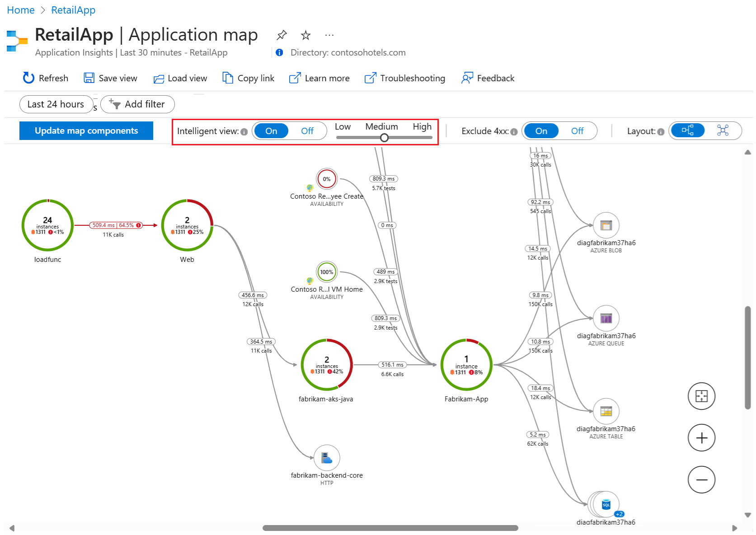Select the Azure Table node icon
756x535 pixels.
[606, 411]
